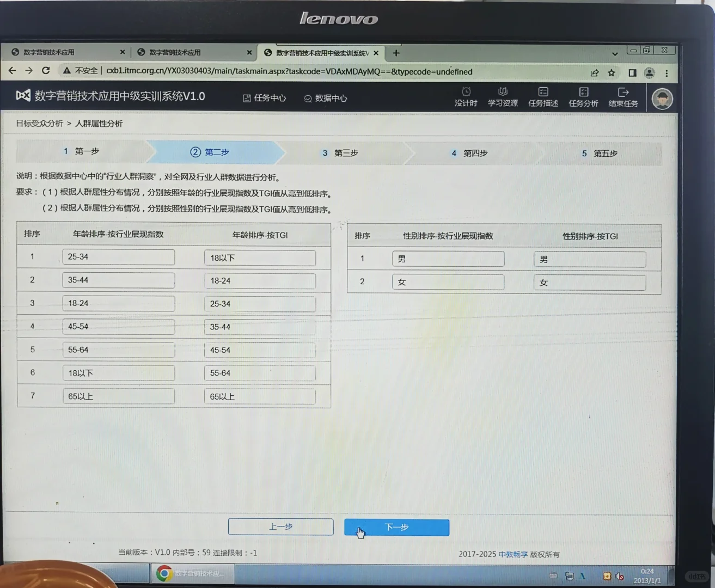Screen dimensions: 715x588
Task: Click 结束任务 to end the task
Action: click(x=624, y=98)
